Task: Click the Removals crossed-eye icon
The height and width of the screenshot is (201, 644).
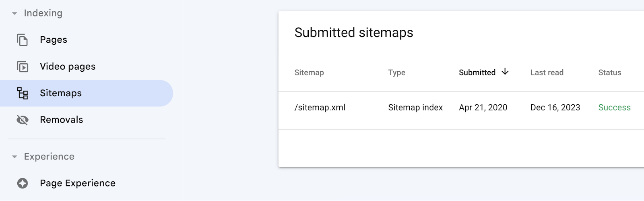Action: (23, 120)
